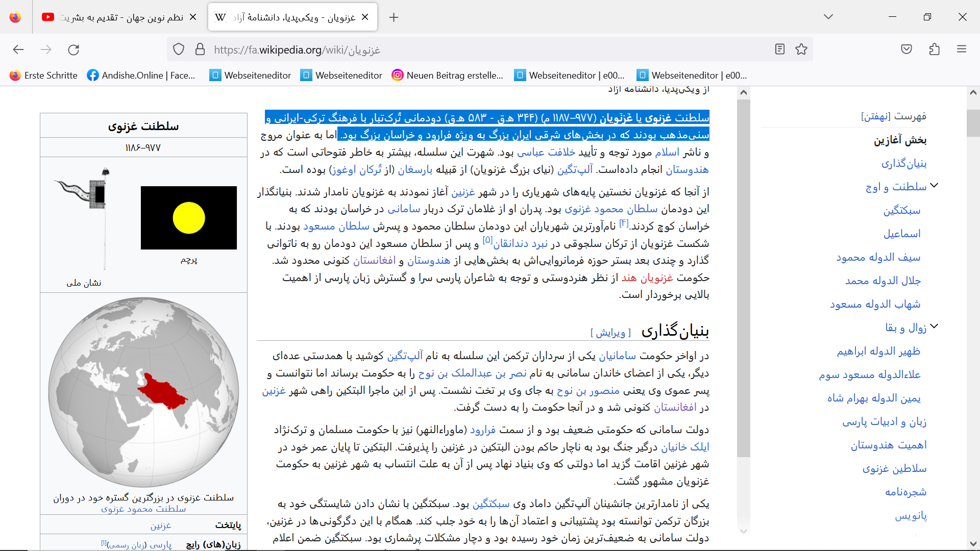The image size is (980, 551).
Task: Click the browser reload button
Action: pyautogui.click(x=73, y=49)
